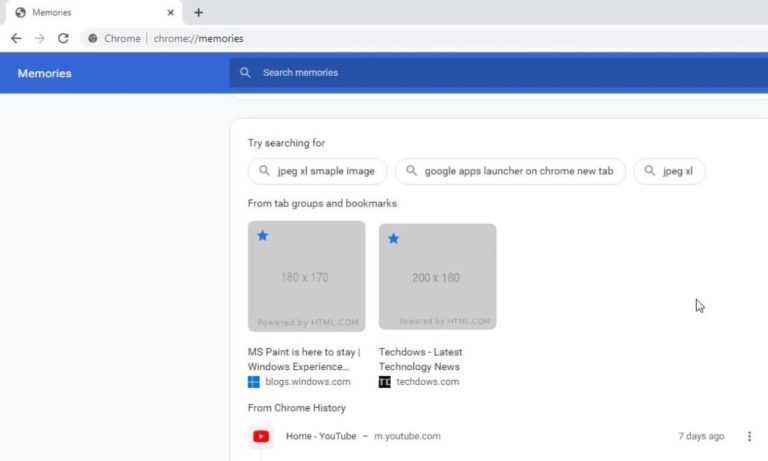Click the Windows favicon beside blogs.windows.com
This screenshot has height=461, width=768.
(254, 382)
